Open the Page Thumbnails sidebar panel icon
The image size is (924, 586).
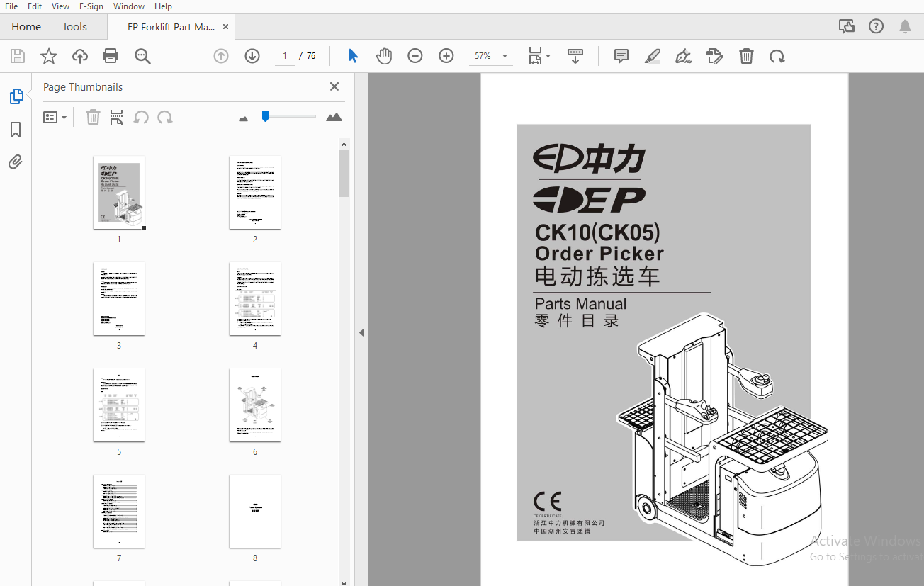(16, 96)
